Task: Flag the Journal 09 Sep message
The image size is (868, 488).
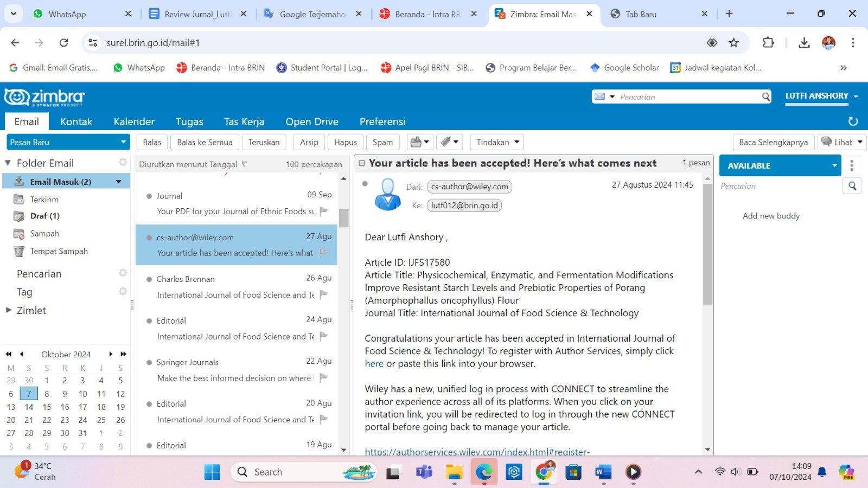Action: point(324,211)
